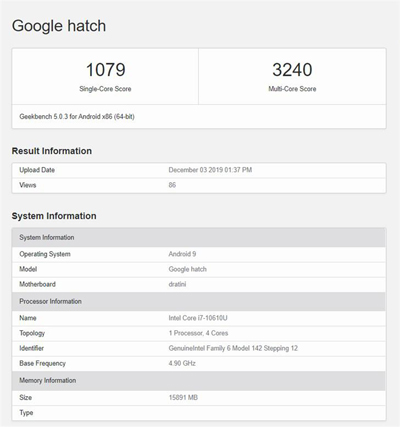Select the dratini motherboard value
Image resolution: width=400 pixels, height=427 pixels.
[x=177, y=284]
